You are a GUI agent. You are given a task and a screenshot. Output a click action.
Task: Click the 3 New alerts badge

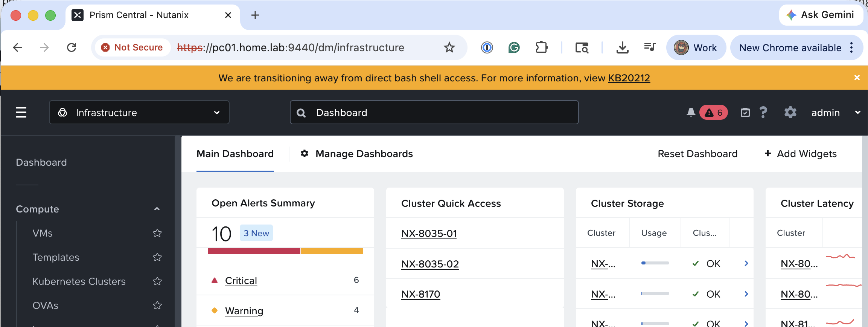pyautogui.click(x=256, y=233)
